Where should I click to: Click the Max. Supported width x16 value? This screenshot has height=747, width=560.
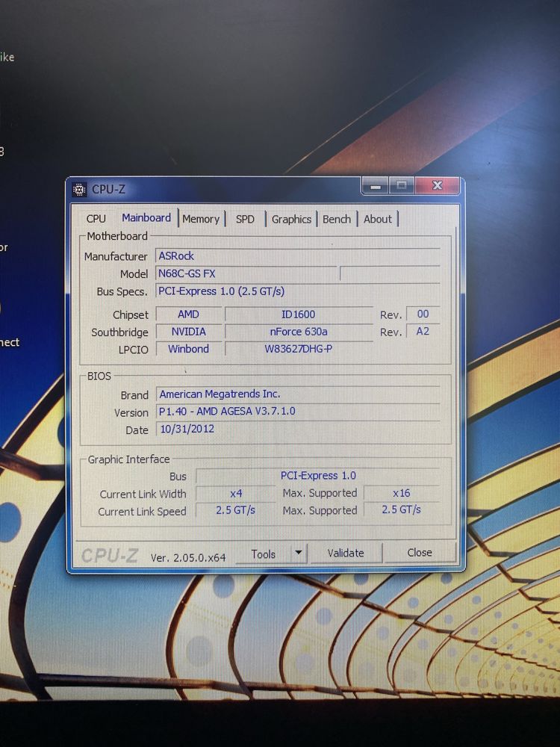[x=402, y=493]
